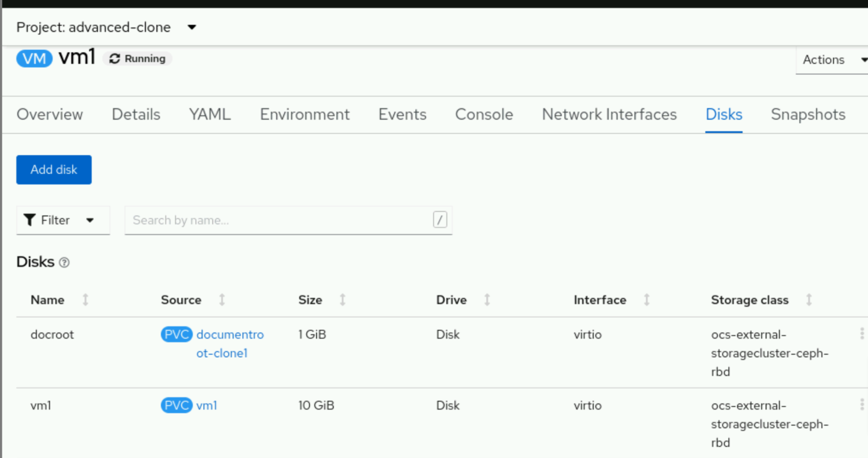Image resolution: width=868 pixels, height=458 pixels.
Task: Toggle sorting on the Storage class column
Action: tap(808, 300)
